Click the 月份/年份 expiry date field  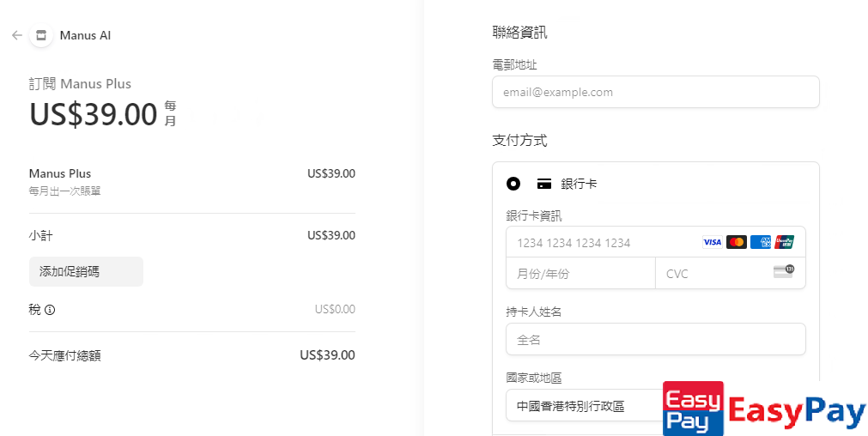[x=580, y=274]
